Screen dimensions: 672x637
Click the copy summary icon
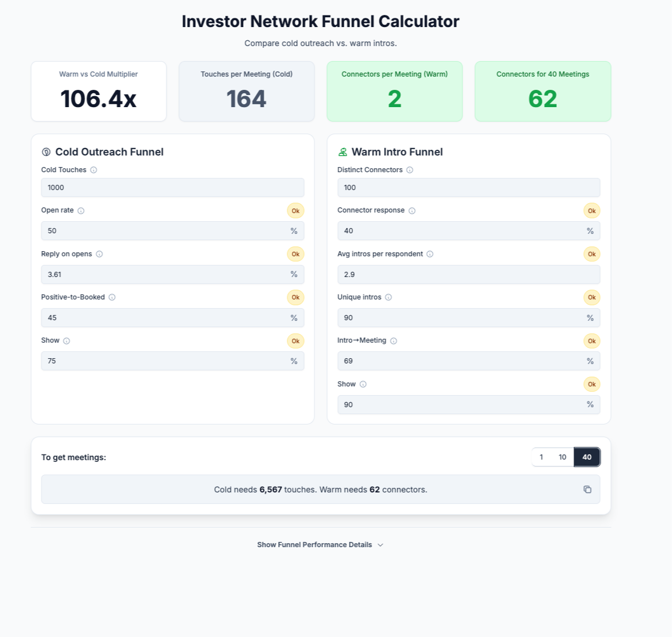587,490
